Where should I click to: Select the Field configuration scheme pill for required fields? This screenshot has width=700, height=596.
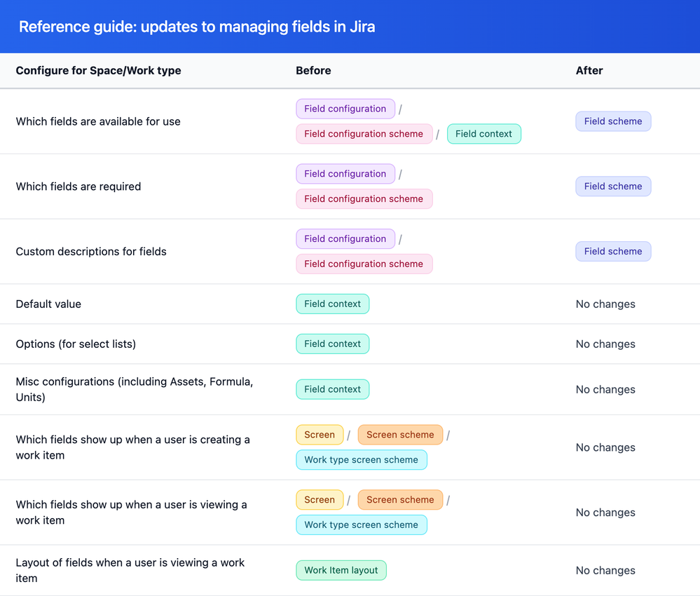pyautogui.click(x=364, y=198)
